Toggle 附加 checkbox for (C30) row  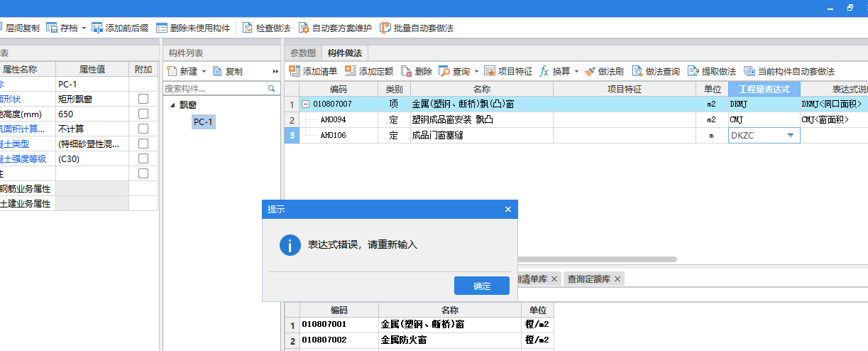coord(143,158)
